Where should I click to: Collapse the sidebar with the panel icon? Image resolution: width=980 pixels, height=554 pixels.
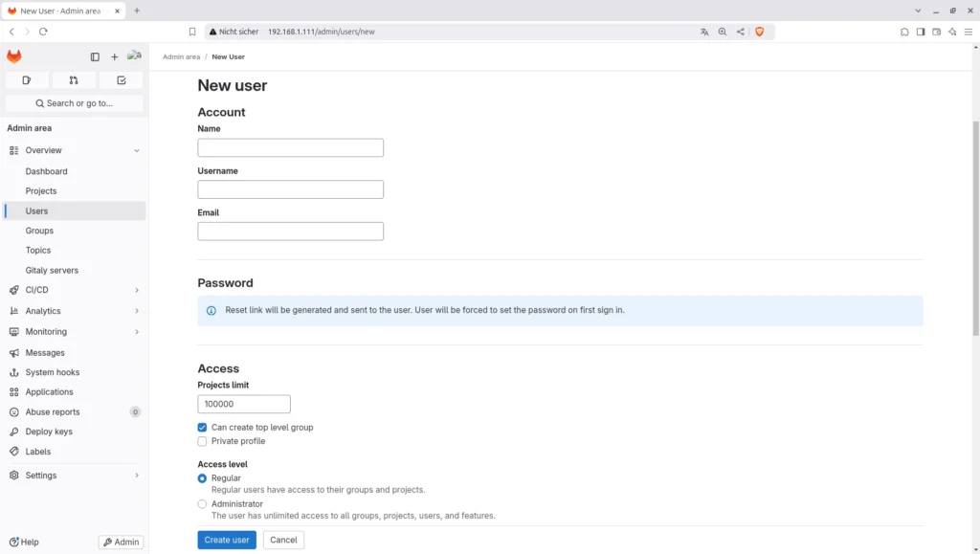(x=95, y=57)
